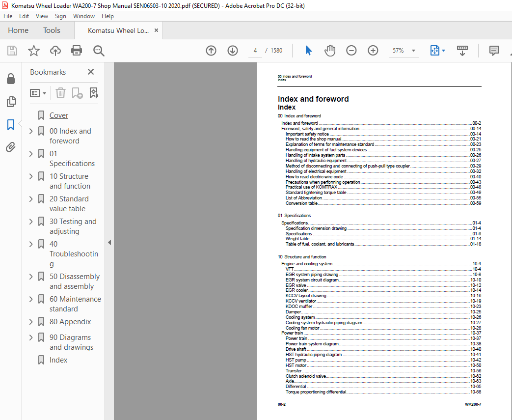Open the final Index bookmark
The width and height of the screenshot is (512, 420).
tap(58, 360)
